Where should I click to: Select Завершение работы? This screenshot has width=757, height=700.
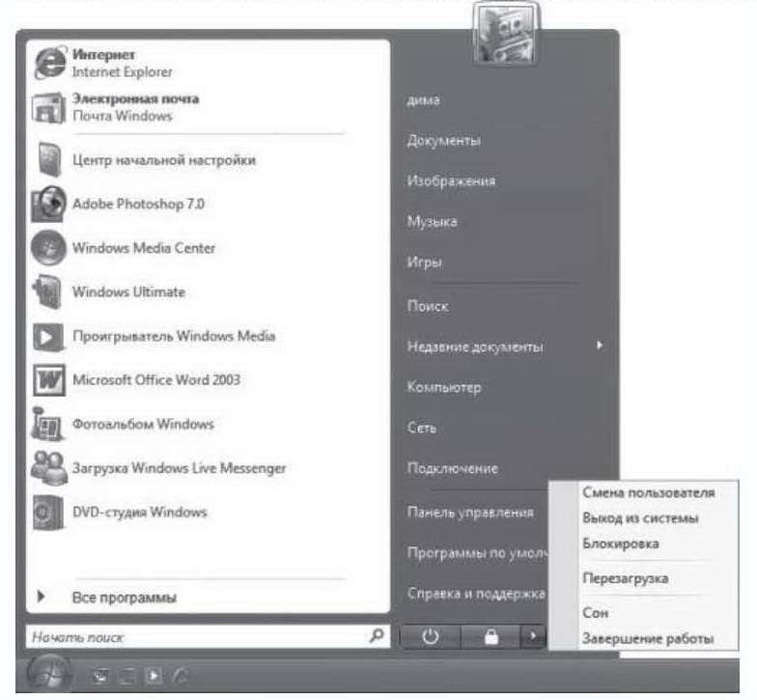(x=647, y=638)
